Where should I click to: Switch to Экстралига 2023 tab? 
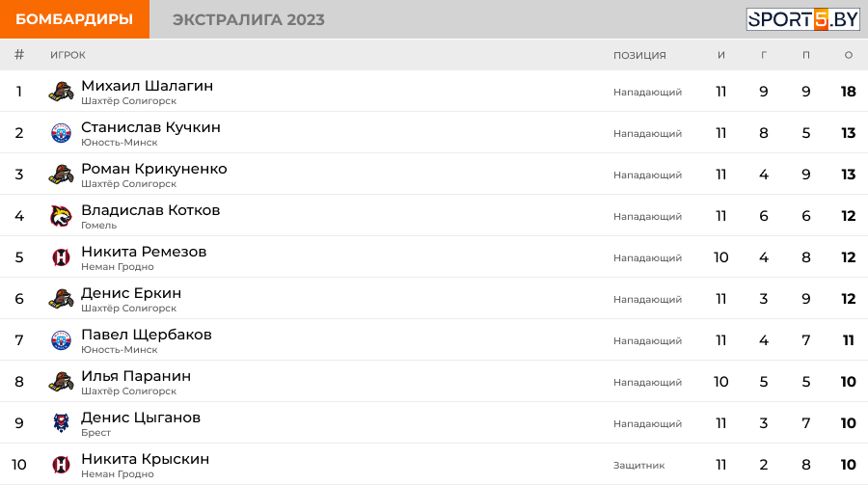tap(248, 19)
